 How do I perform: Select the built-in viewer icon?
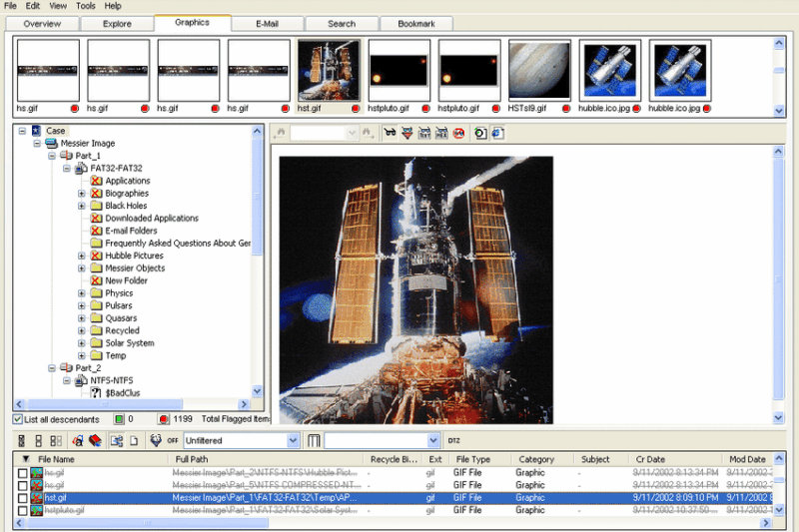click(x=480, y=134)
